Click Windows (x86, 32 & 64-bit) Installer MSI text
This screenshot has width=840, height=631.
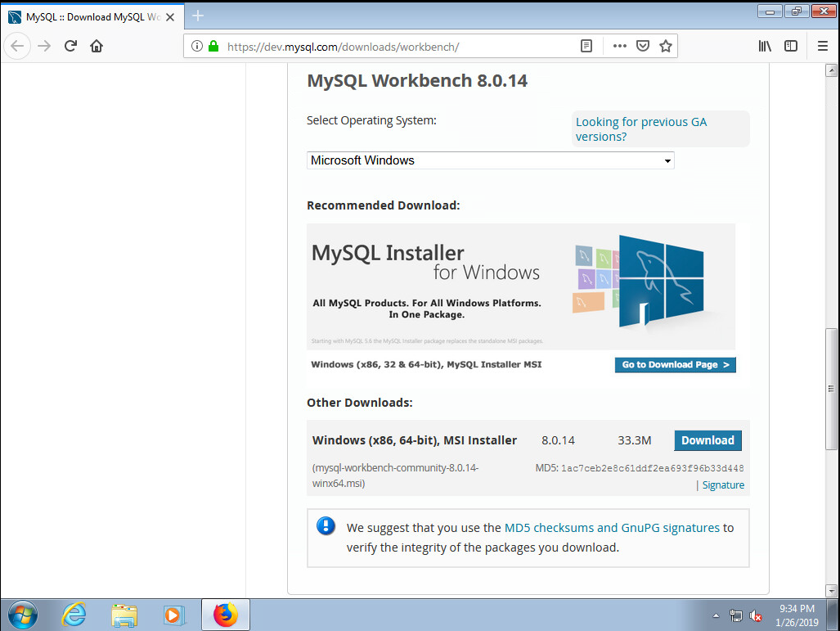426,364
